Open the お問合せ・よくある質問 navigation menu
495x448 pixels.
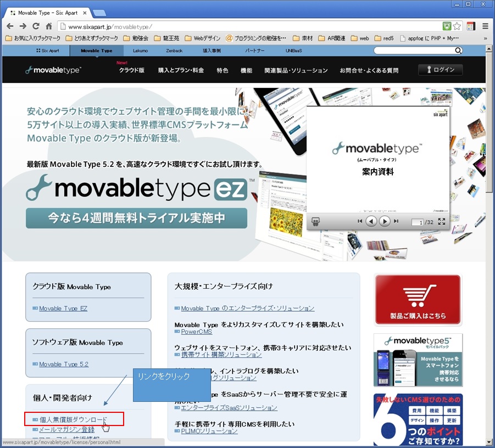pyautogui.click(x=369, y=70)
